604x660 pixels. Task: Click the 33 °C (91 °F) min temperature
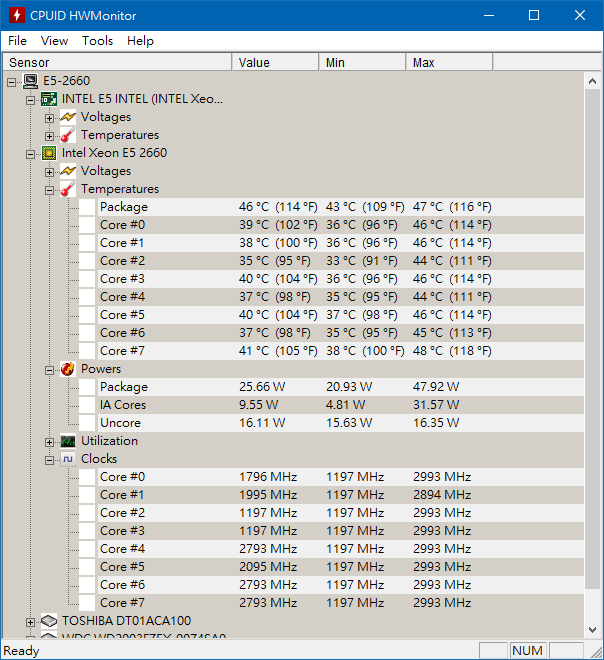click(362, 261)
